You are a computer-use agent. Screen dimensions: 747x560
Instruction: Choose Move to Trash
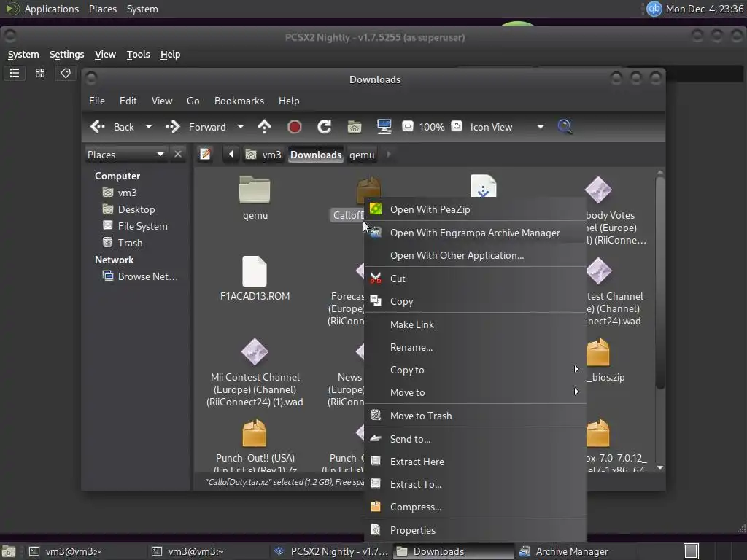tap(475, 416)
